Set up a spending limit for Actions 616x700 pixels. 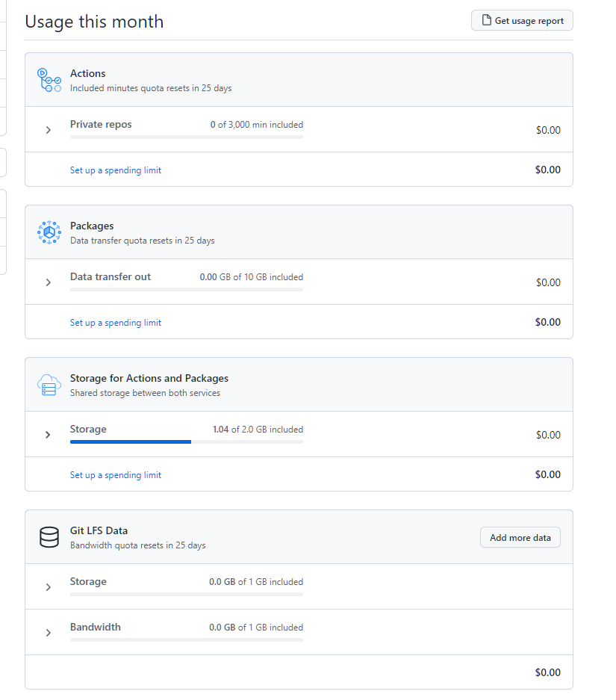pyautogui.click(x=115, y=170)
